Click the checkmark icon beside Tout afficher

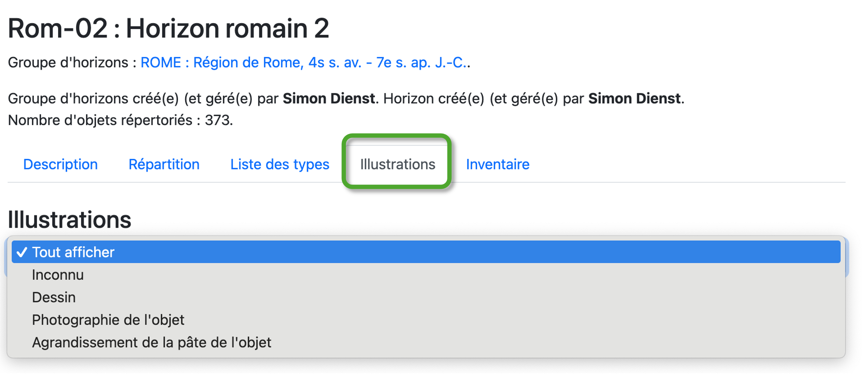tap(22, 252)
